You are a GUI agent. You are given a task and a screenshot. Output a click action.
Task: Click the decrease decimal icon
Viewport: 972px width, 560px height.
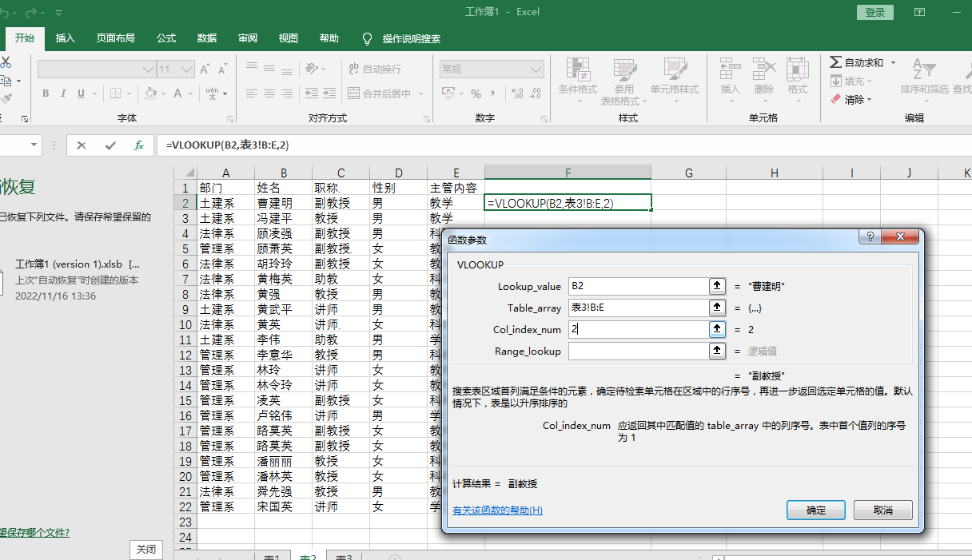[534, 93]
